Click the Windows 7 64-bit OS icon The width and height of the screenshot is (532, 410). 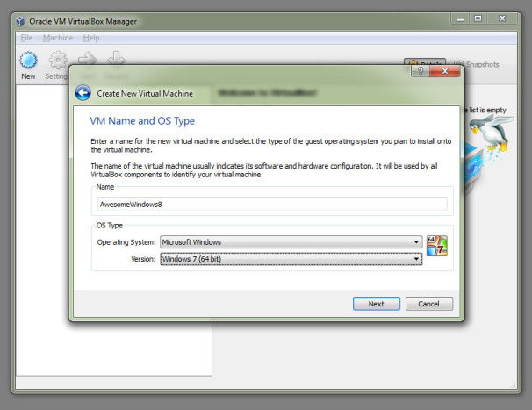(x=437, y=246)
